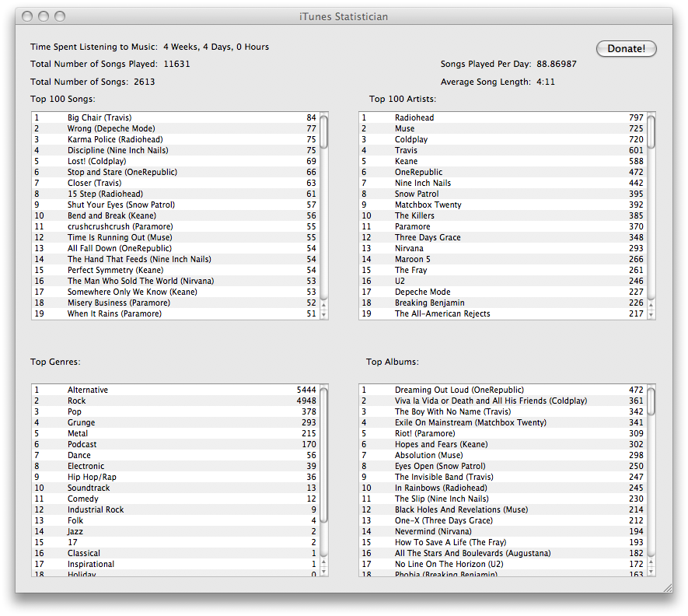Click the window resize grip in the corner
The image size is (688, 616).
[667, 588]
